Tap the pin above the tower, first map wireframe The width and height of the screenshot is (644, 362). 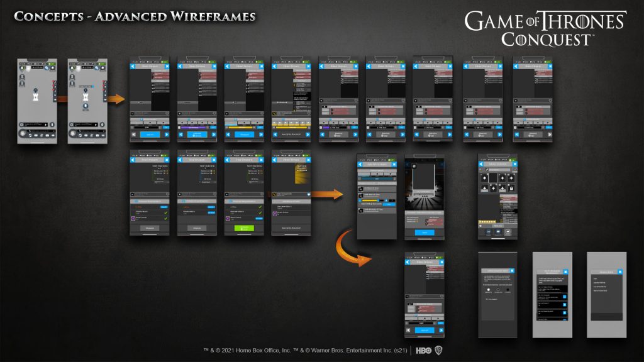[x=36, y=90]
